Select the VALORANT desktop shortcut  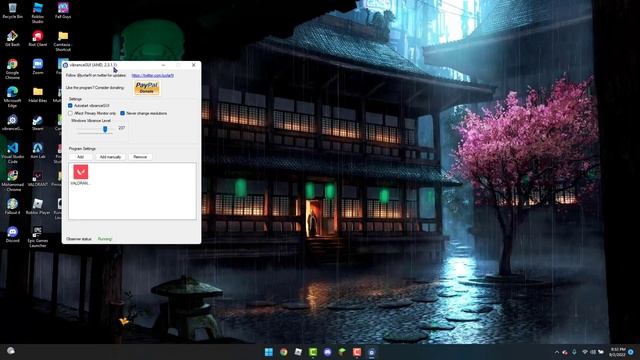point(38,178)
